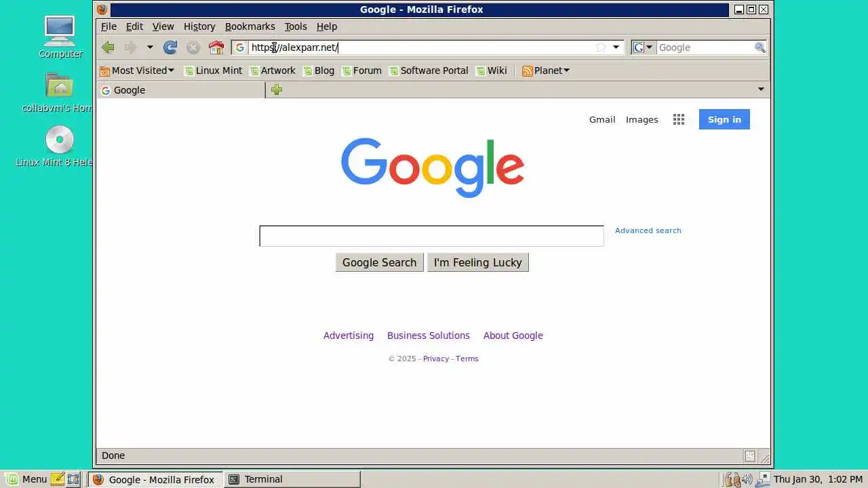
Task: Click the Google Search button
Action: coord(379,262)
